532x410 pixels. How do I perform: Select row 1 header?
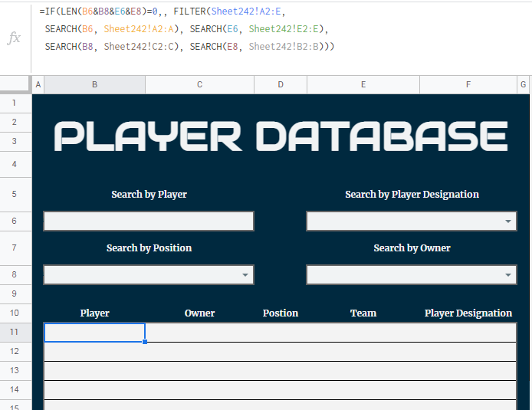tap(15, 103)
